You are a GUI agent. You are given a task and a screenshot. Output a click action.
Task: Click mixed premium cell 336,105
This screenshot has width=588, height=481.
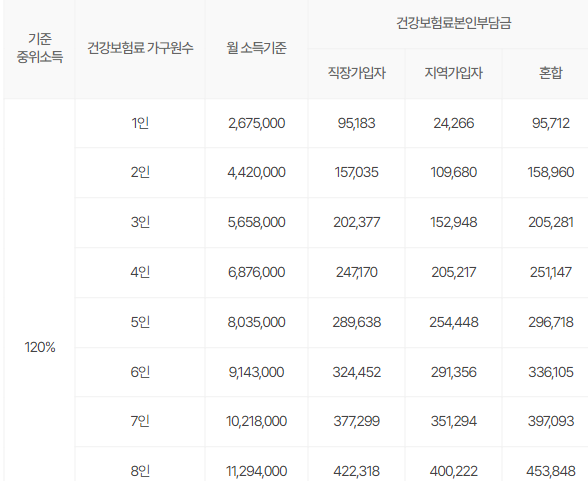[551, 372]
